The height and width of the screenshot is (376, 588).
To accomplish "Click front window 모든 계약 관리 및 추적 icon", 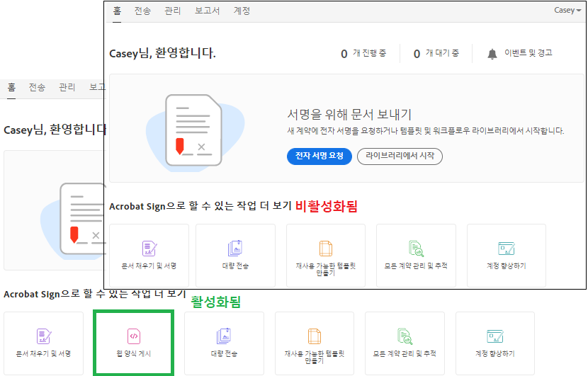I will (416, 249).
